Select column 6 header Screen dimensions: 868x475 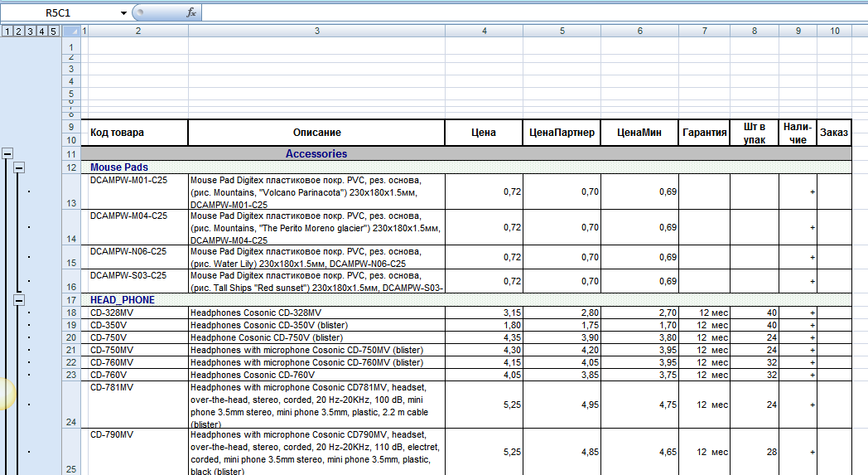(x=639, y=31)
